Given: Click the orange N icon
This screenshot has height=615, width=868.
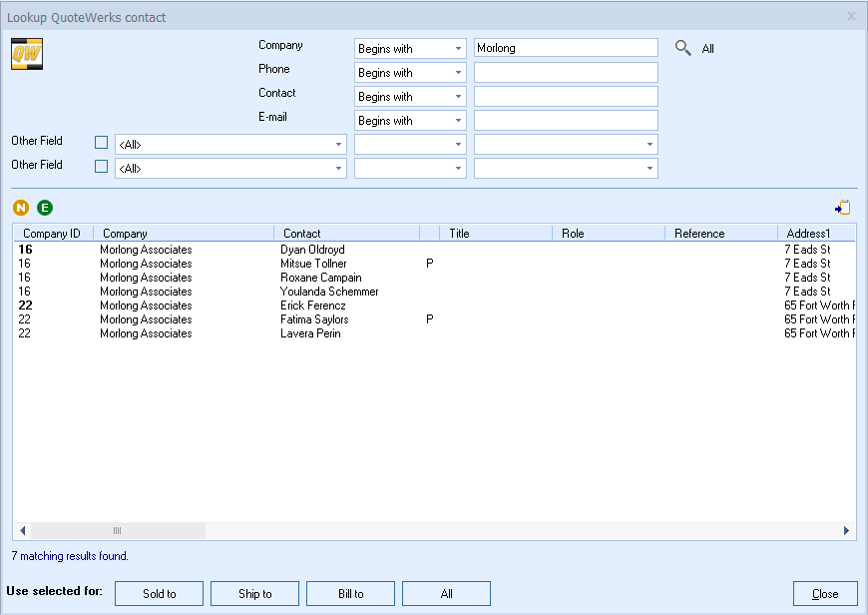Looking at the screenshot, I should (21, 208).
